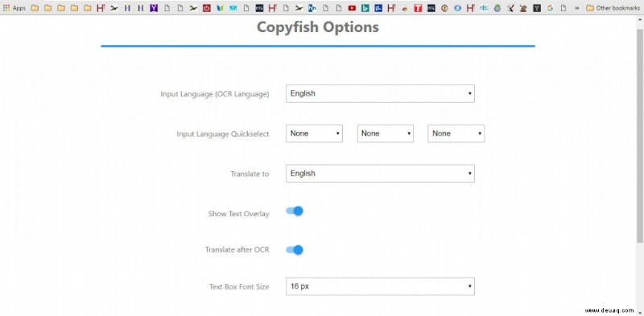Viewport: 644px width, 316px height.
Task: Open the red power-button bookmark icon
Action: point(207,8)
